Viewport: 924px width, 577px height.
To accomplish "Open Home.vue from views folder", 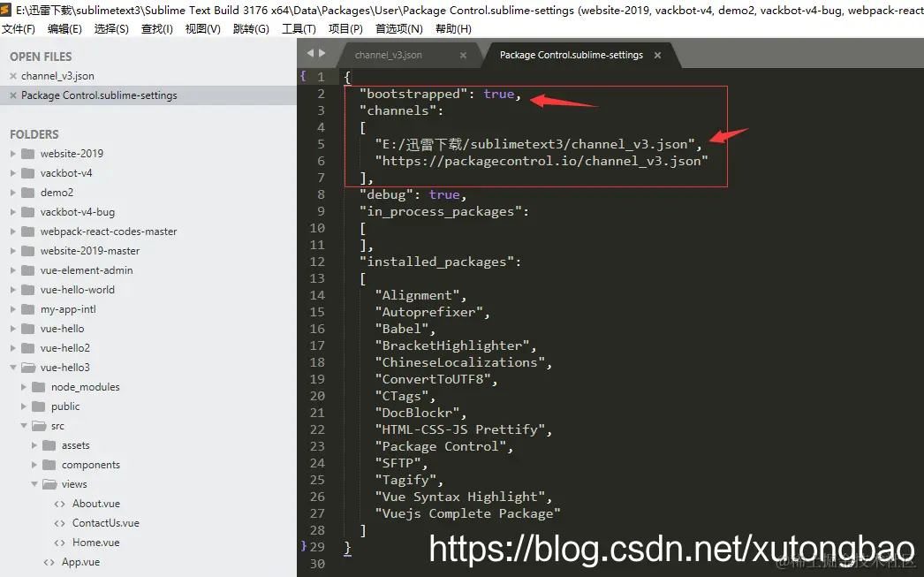I will point(96,543).
